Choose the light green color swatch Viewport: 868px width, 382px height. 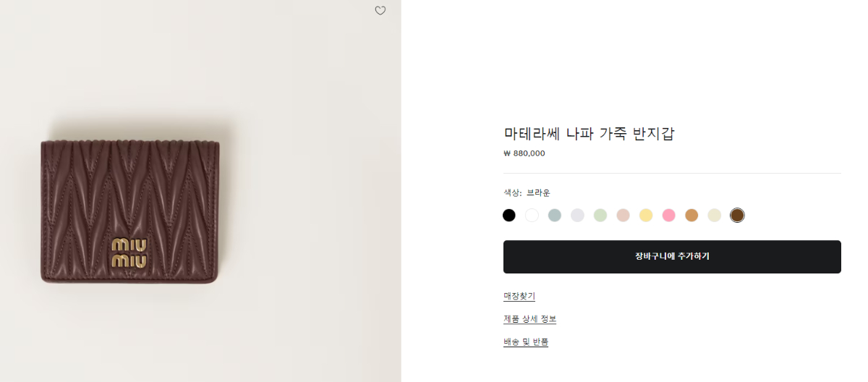click(x=600, y=215)
